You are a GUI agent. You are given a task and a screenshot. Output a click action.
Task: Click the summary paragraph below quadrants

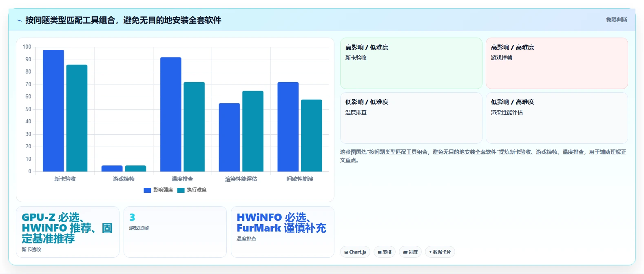(x=483, y=156)
